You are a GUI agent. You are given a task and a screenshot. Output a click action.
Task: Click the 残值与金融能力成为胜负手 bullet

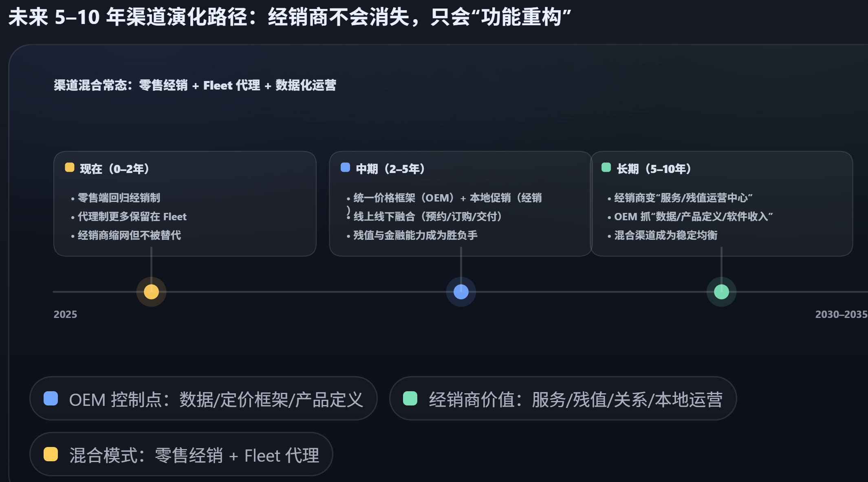(x=415, y=235)
